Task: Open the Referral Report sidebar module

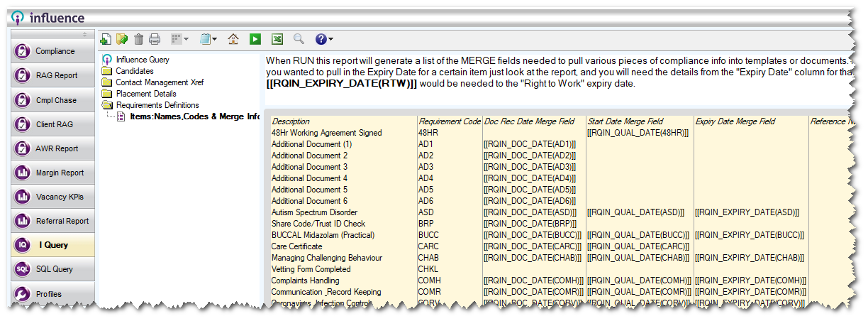Action: coord(52,221)
